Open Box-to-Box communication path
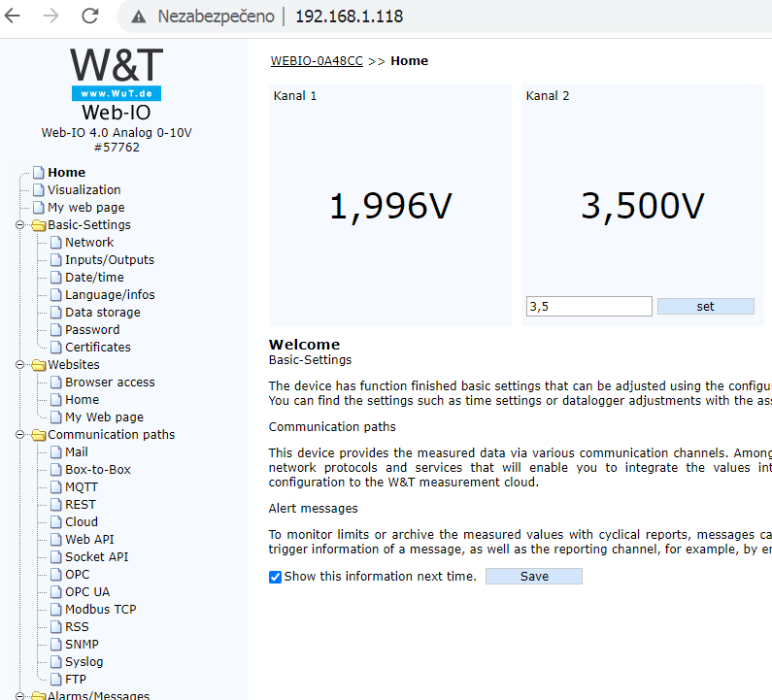Screen dimensions: 772x700 coord(98,470)
